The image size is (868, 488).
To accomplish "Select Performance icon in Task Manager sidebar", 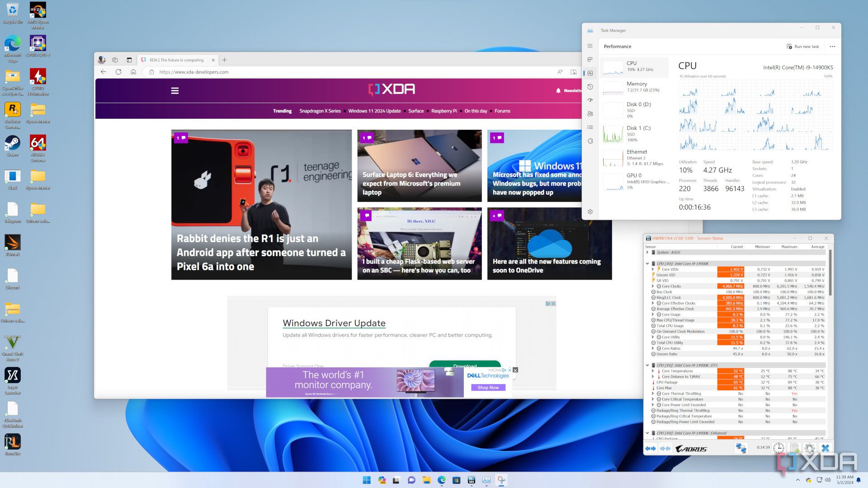I will pos(590,73).
